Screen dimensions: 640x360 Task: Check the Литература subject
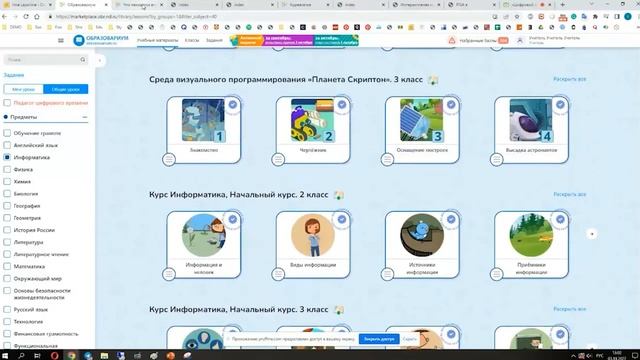click(x=7, y=242)
